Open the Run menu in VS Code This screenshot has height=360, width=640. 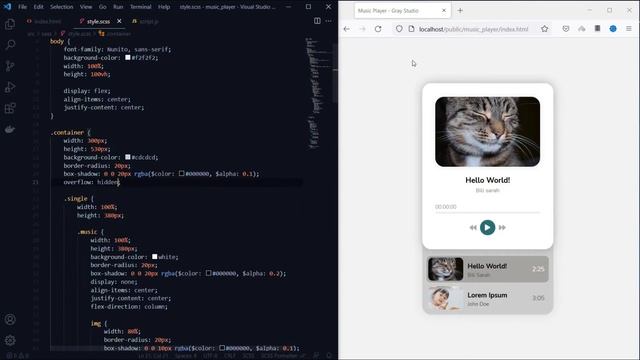tap(118, 7)
